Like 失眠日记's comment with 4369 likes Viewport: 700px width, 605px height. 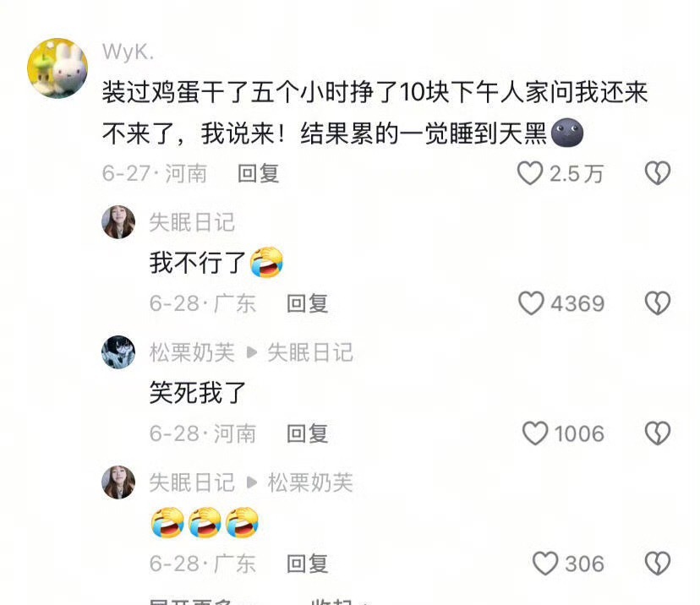pyautogui.click(x=531, y=303)
